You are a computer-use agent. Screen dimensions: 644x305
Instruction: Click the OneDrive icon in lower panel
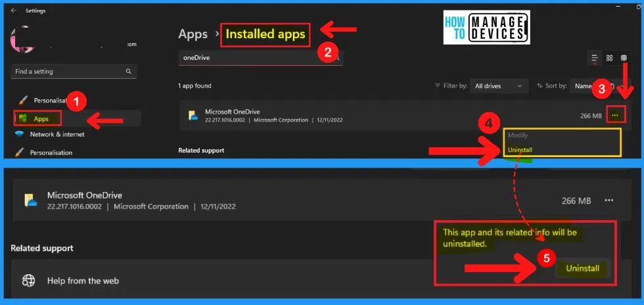tap(31, 200)
